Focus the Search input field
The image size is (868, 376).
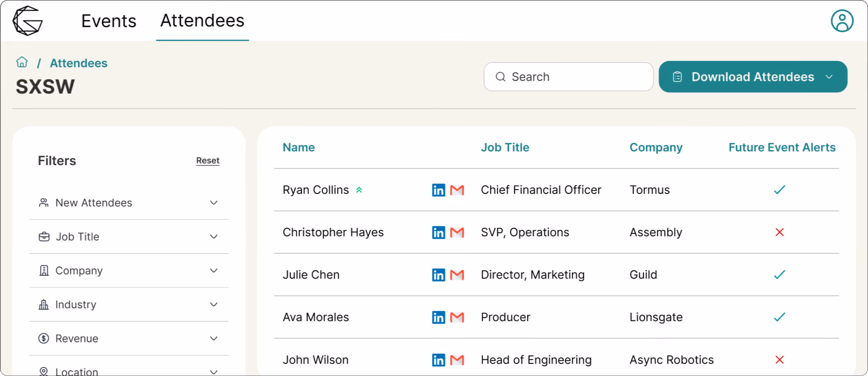click(x=568, y=76)
